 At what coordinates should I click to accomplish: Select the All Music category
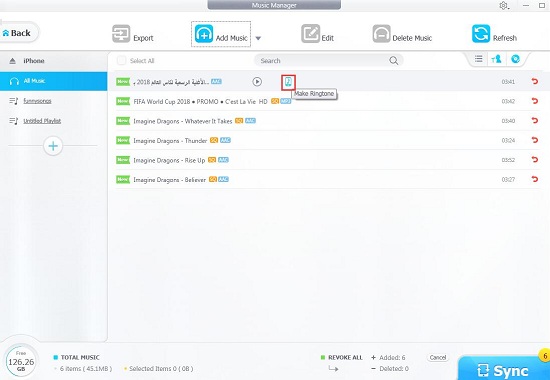click(53, 81)
